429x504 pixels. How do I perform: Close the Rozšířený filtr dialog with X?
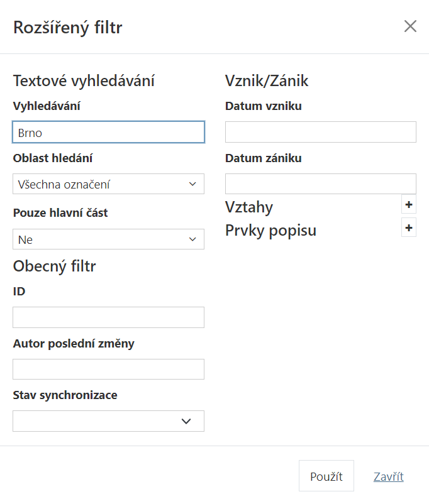410,26
